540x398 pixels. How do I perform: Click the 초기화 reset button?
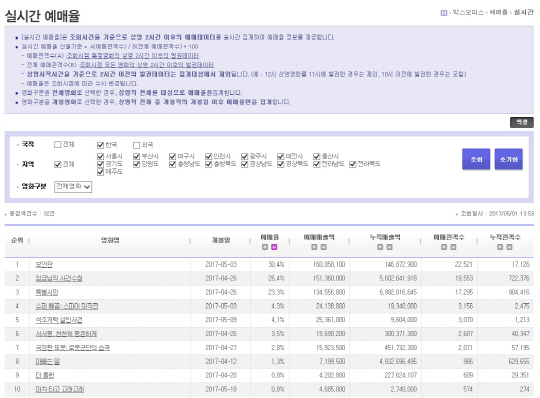[x=509, y=159]
